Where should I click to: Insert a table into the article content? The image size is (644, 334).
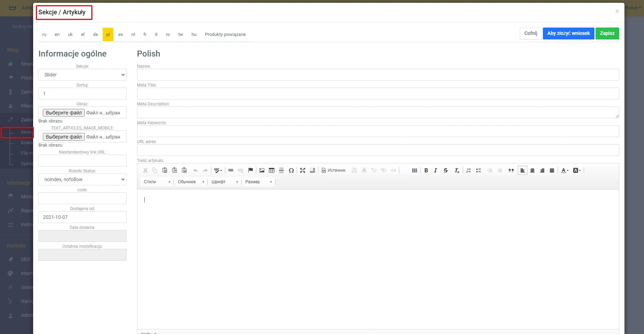pos(271,170)
